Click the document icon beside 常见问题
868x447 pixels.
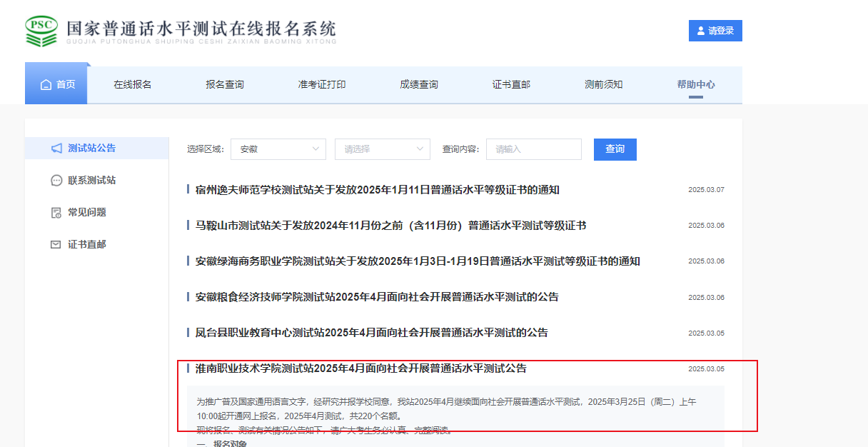56,213
